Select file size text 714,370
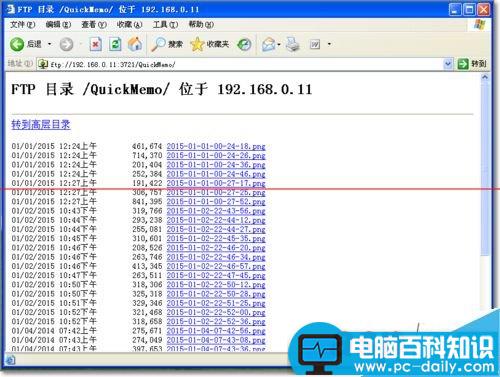Screen dimensions: 500x377 [147, 156]
